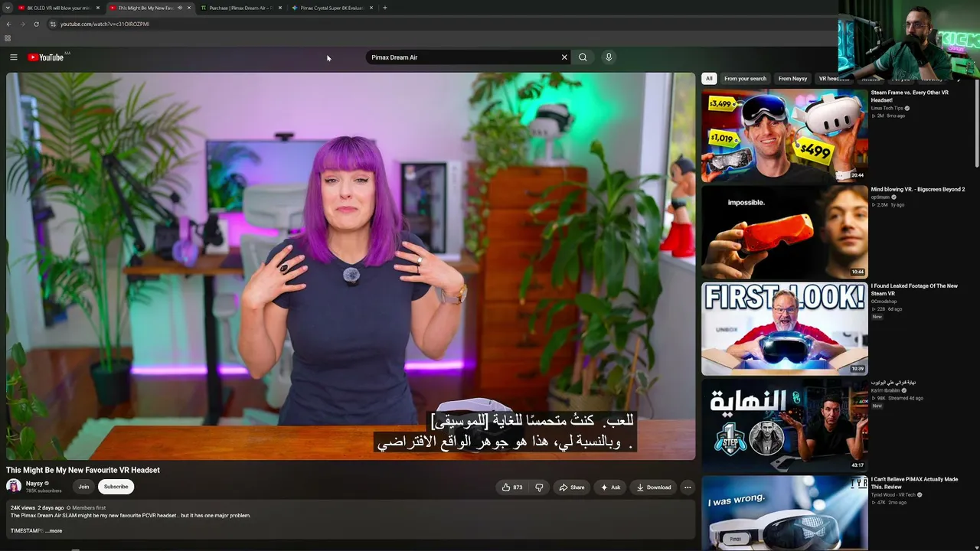Switch to '8K OLED VR will blow your mind' tab
This screenshot has height=551, width=980.
pos(59,8)
